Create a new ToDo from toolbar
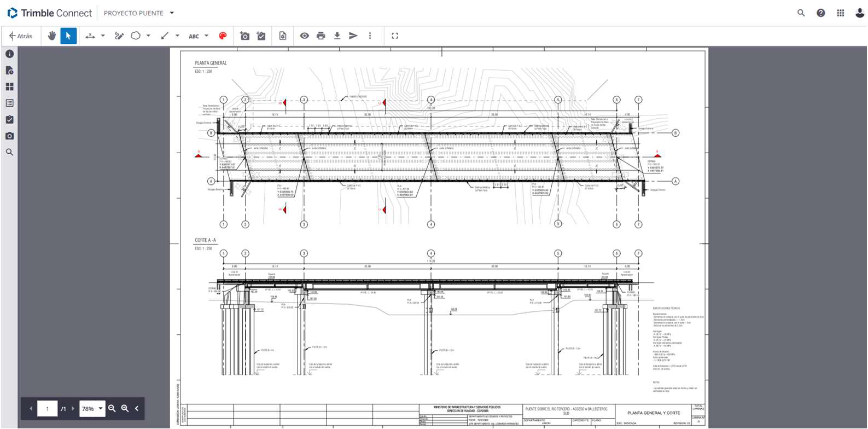Screen dimensions: 868x429 click(x=261, y=36)
